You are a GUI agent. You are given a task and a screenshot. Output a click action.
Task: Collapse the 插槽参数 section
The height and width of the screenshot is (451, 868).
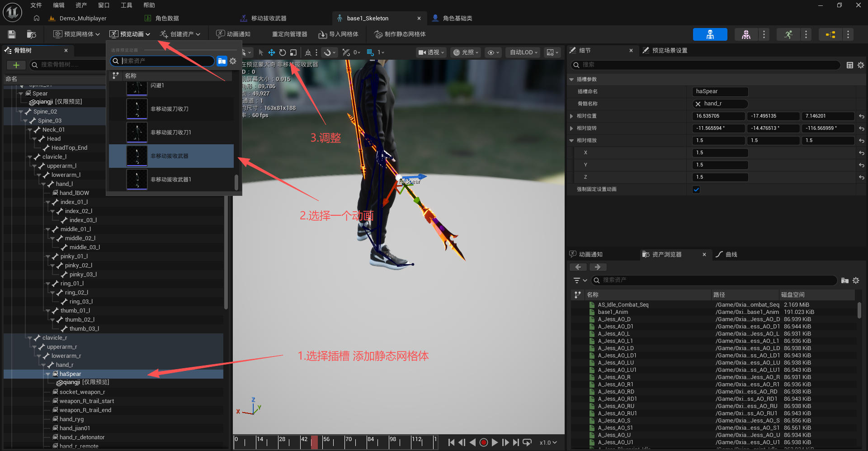[571, 80]
